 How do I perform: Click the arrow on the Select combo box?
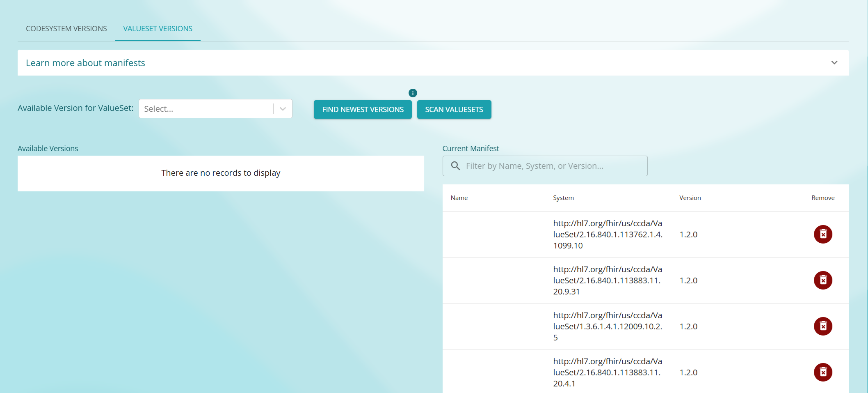[283, 109]
